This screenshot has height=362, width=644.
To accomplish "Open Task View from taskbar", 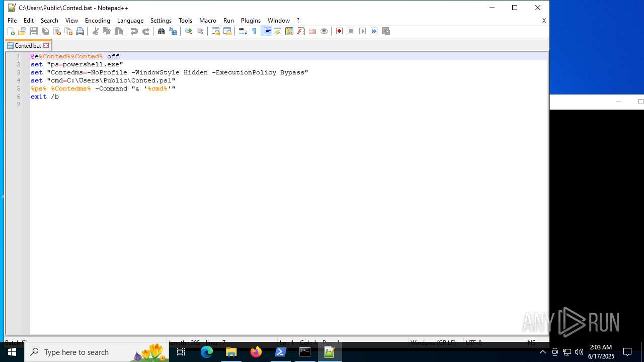I will pos(181,352).
